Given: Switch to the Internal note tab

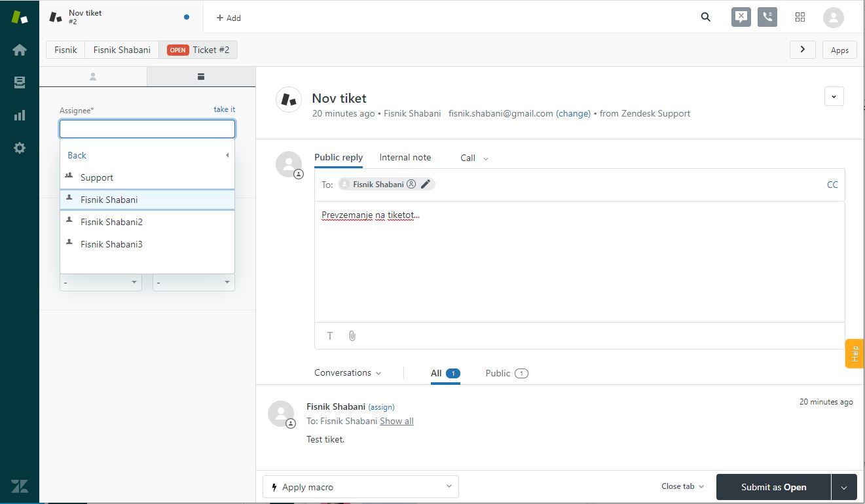Looking at the screenshot, I should [405, 158].
